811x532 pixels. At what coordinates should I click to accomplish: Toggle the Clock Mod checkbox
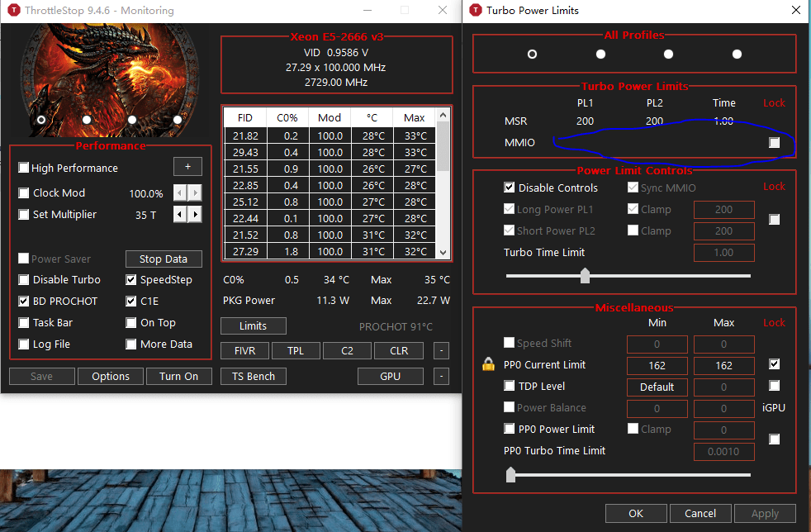pos(23,193)
